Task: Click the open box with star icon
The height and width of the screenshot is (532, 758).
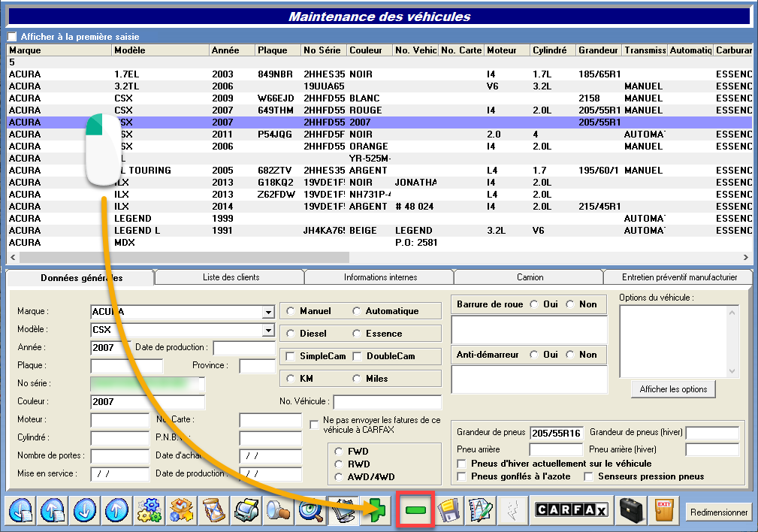Action: (181, 509)
